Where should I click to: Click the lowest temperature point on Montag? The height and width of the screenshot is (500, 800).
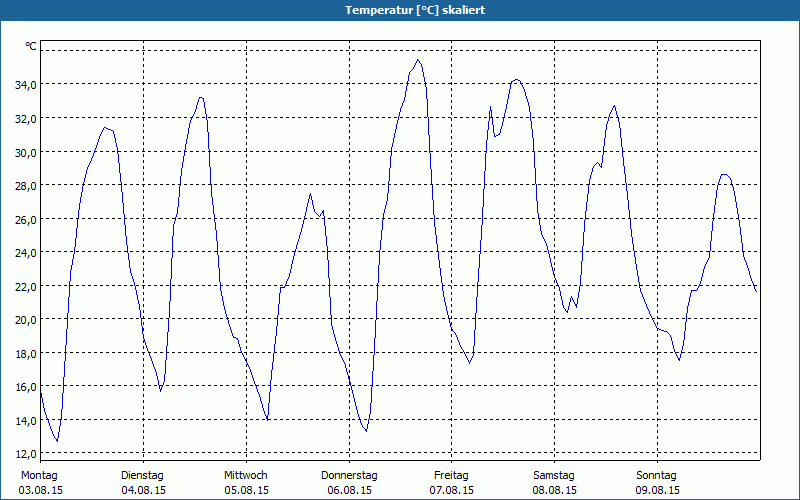(x=57, y=441)
